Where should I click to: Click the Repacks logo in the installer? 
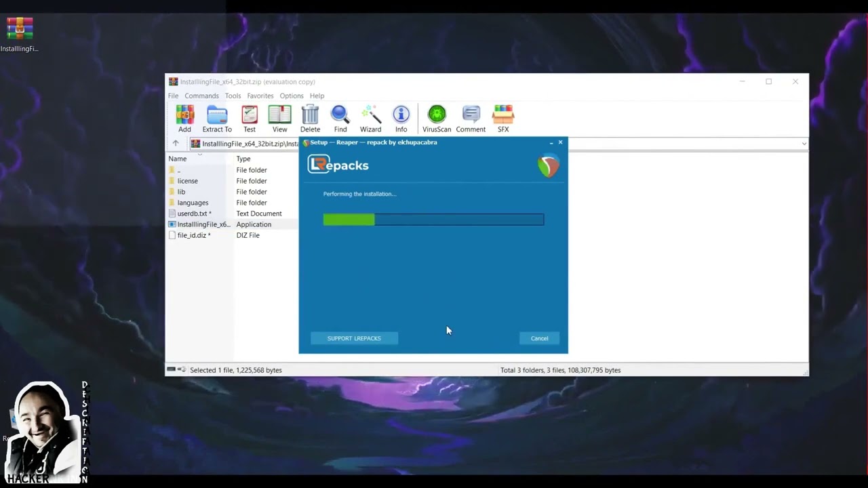pos(338,165)
